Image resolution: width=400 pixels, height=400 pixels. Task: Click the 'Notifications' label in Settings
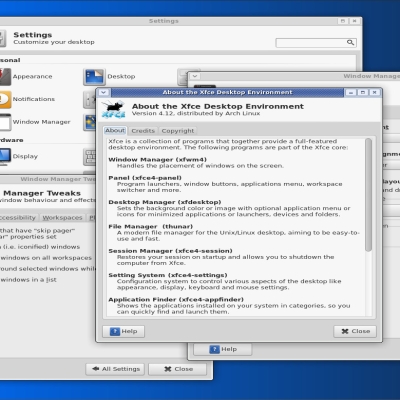34,99
